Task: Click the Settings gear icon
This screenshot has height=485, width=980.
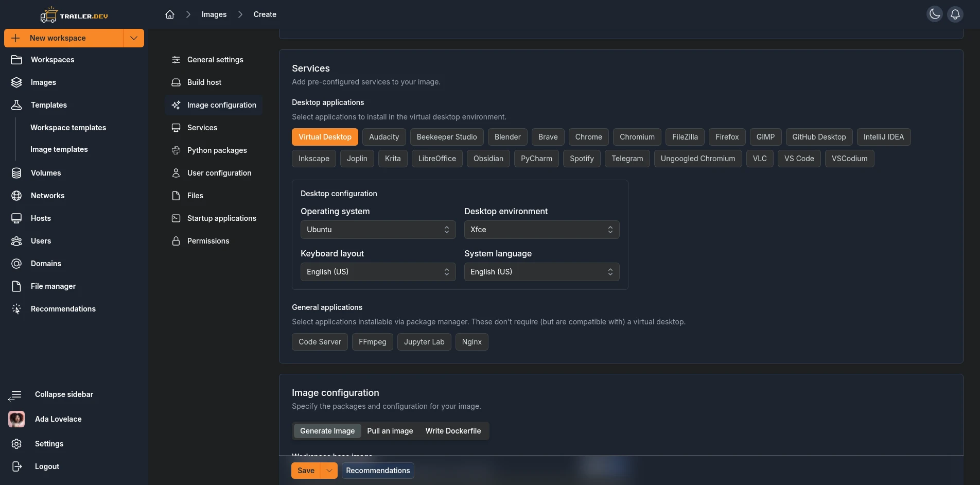Action: [x=16, y=444]
